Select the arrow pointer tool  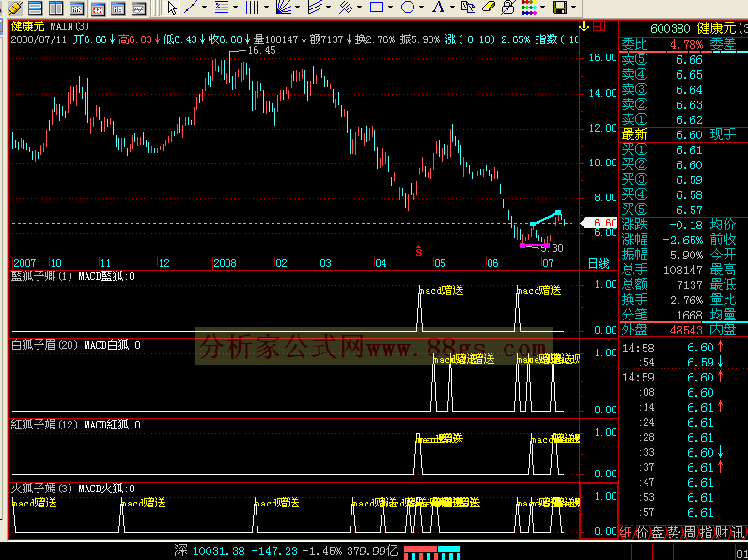[172, 8]
